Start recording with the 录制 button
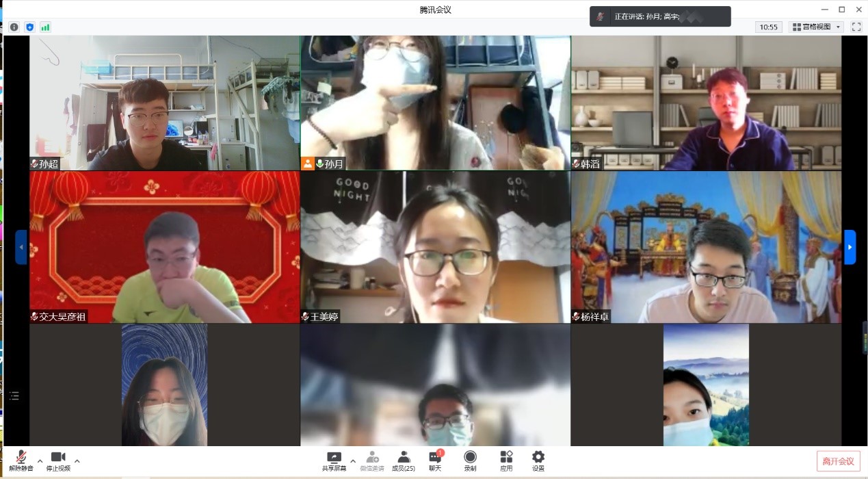The image size is (868, 479). point(470,461)
